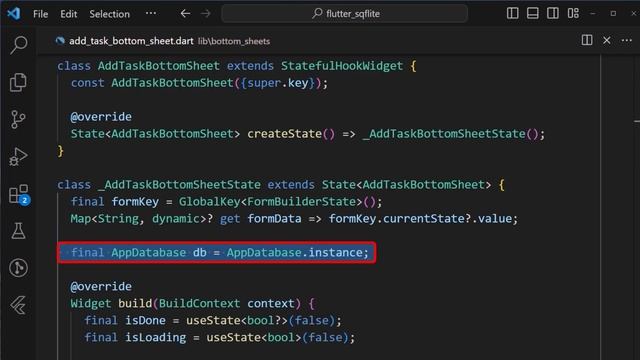
Task: Click super.key in the constructor
Action: pyautogui.click(x=278, y=83)
